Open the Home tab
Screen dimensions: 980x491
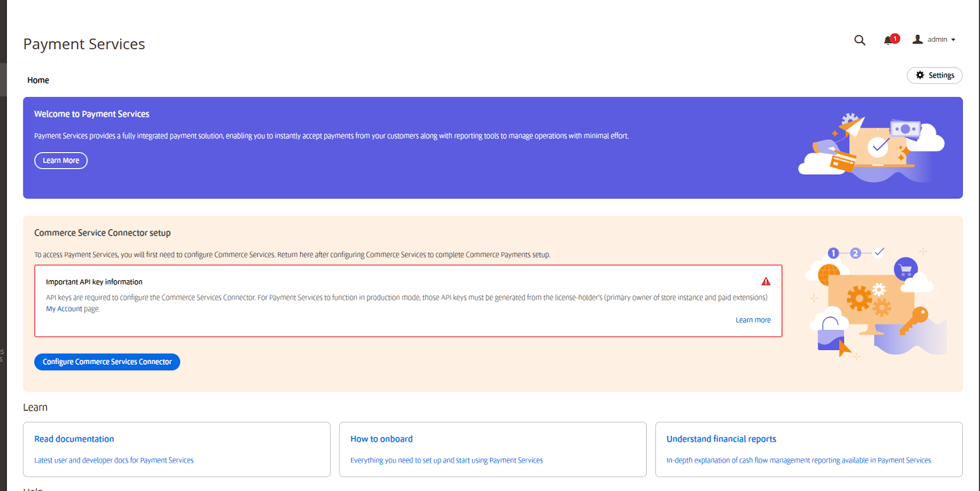(38, 80)
